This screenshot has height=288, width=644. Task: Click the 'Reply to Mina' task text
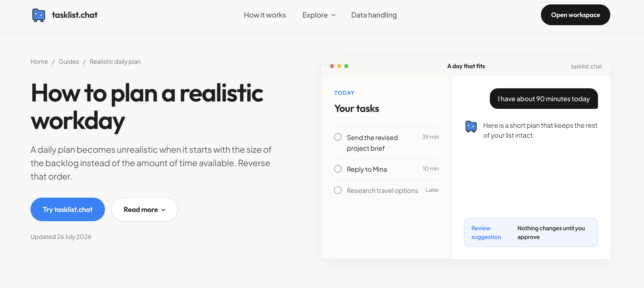pyautogui.click(x=367, y=169)
